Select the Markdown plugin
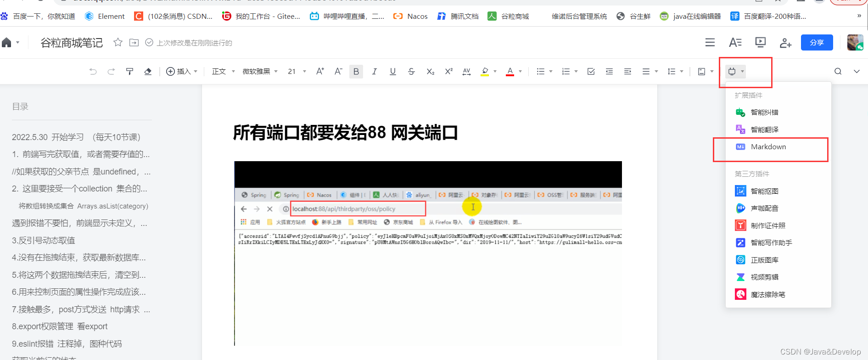This screenshot has height=360, width=868. click(778, 147)
